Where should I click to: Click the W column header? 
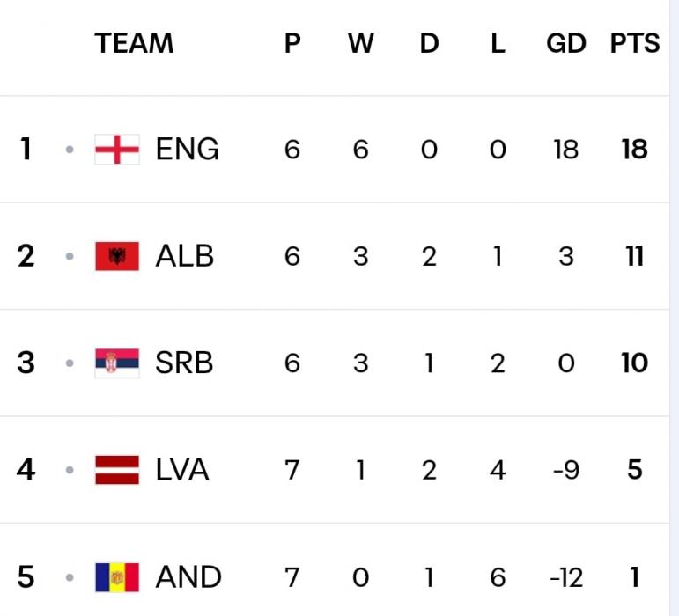click(x=360, y=43)
